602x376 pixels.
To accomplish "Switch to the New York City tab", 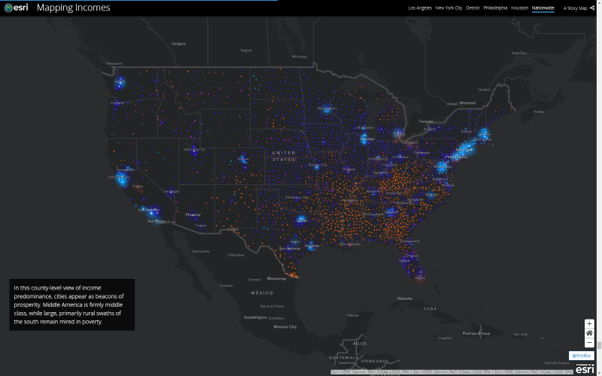I will pos(448,8).
